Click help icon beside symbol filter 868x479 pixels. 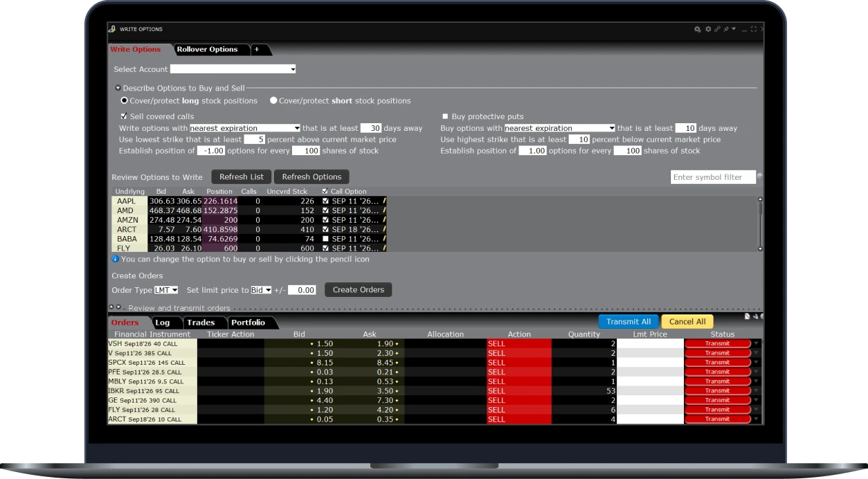pos(760,177)
